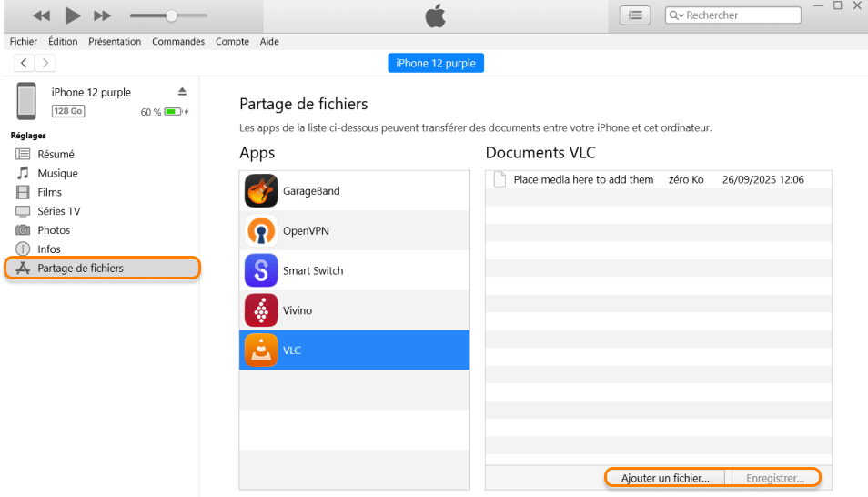Click the rewind previous track button
Screen dimensions: 868x497
[x=42, y=16]
